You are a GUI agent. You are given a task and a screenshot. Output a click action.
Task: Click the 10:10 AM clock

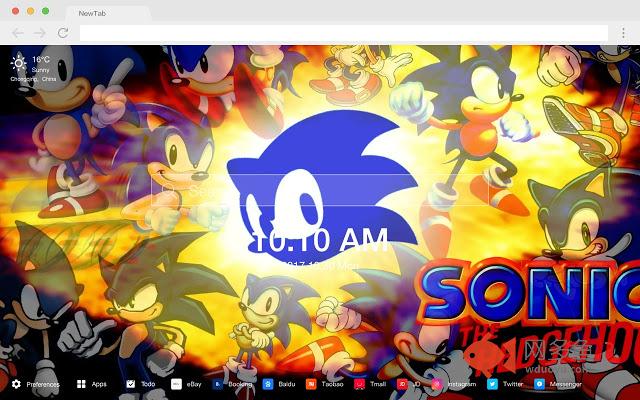[319, 241]
